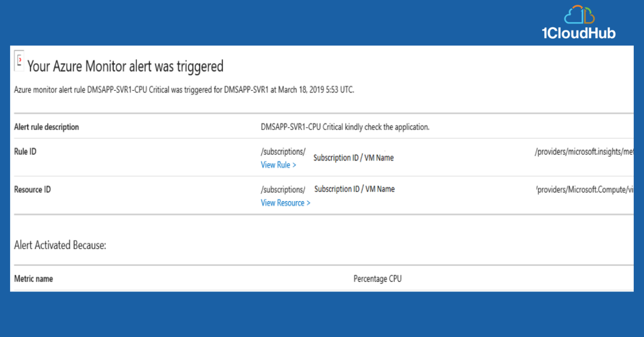Click the 1CloudHub brand name text
The width and height of the screenshot is (644, 337).
(579, 33)
